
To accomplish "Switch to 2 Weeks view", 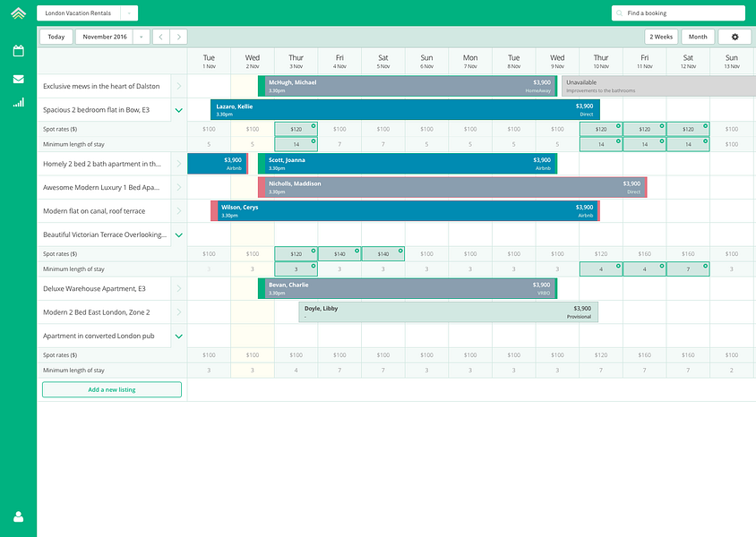I will point(661,37).
